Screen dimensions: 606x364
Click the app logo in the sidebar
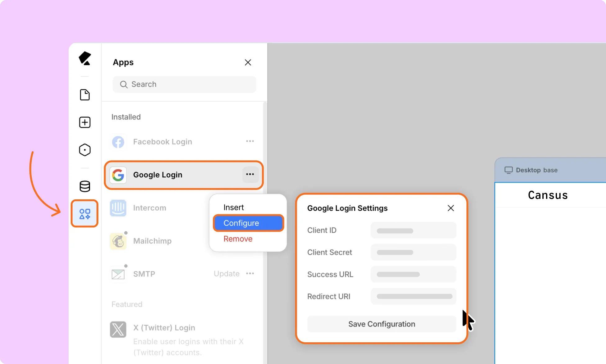85,58
